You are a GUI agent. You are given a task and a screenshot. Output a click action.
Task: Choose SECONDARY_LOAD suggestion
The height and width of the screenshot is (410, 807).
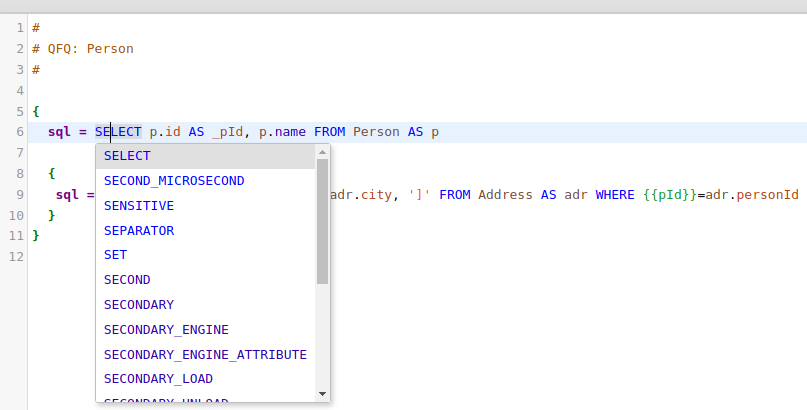(x=205, y=379)
